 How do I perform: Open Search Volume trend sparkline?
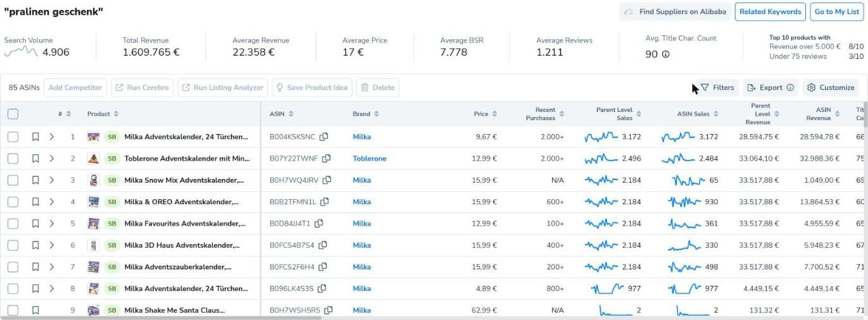pyautogui.click(x=21, y=52)
